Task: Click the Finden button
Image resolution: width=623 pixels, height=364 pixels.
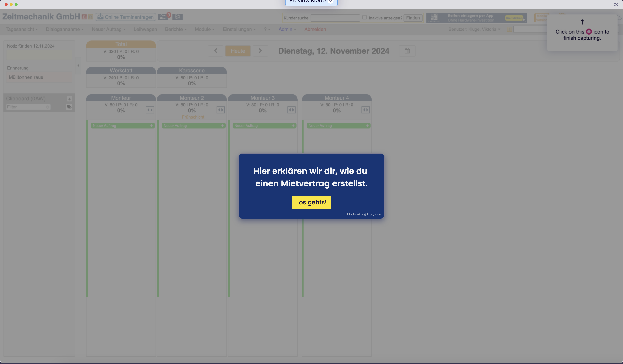Action: (x=413, y=18)
